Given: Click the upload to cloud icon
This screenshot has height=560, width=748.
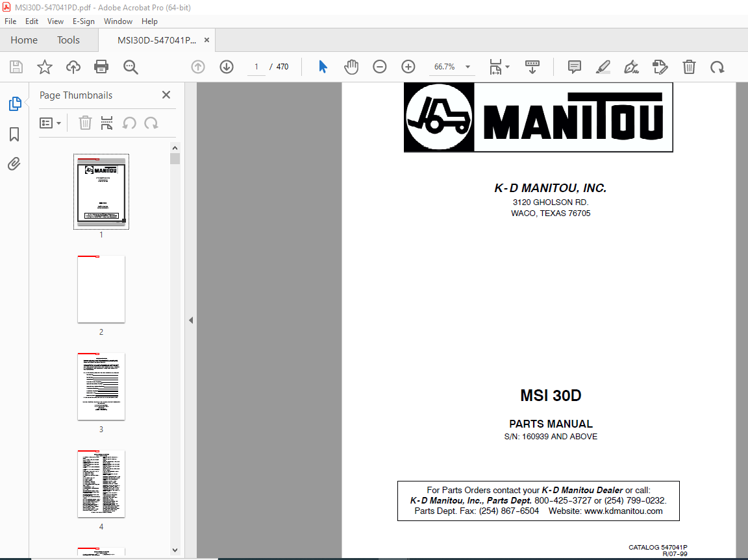Looking at the screenshot, I should (x=73, y=67).
